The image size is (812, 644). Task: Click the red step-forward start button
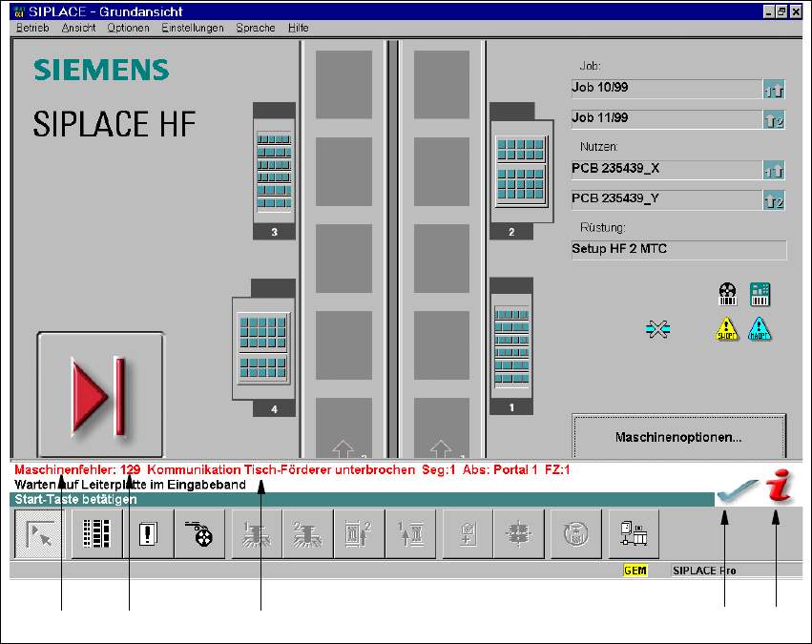click(x=101, y=395)
